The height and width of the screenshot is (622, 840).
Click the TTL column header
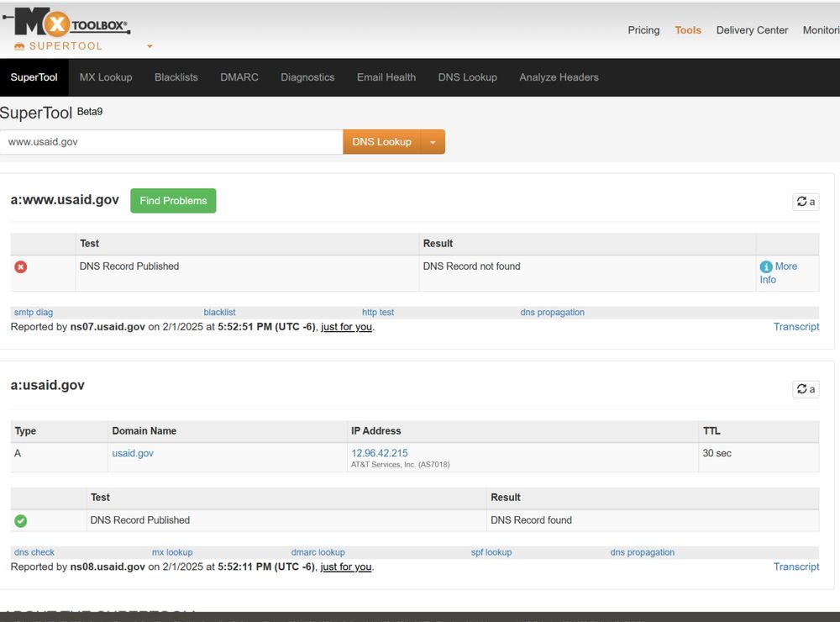[711, 430]
